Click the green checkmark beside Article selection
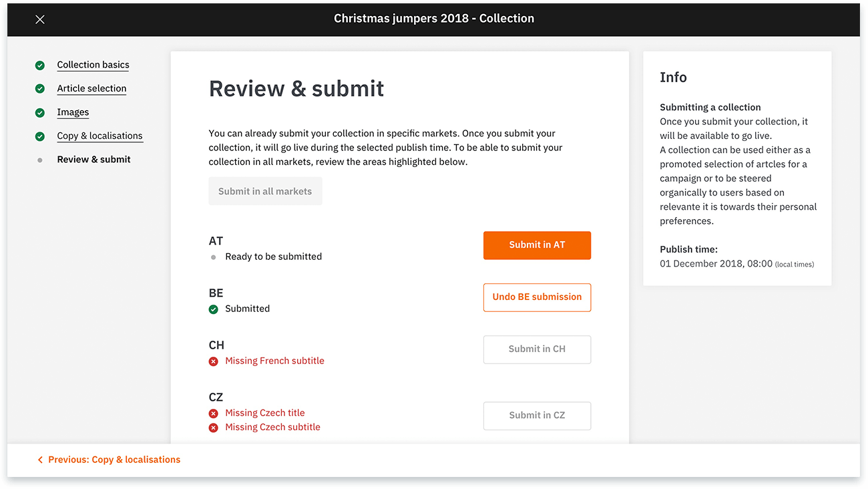868x489 pixels. click(x=39, y=88)
